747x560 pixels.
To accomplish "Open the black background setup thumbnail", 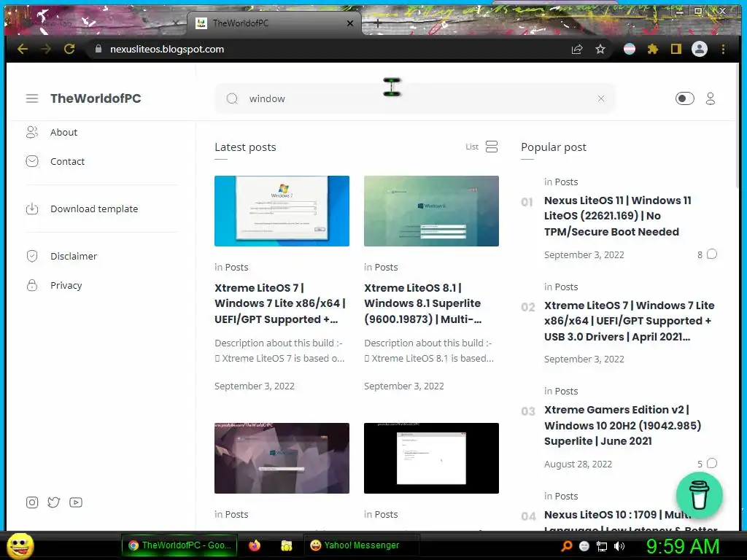I will point(431,458).
